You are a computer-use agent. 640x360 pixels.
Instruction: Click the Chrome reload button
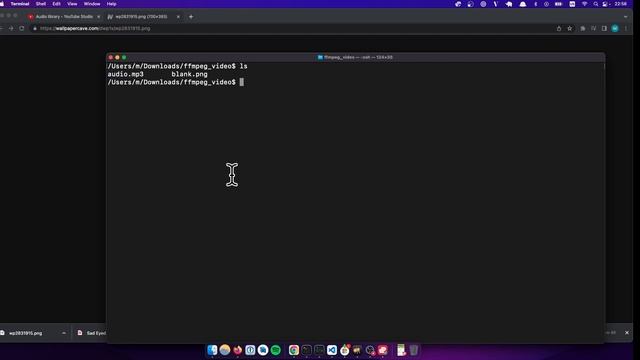(x=22, y=28)
